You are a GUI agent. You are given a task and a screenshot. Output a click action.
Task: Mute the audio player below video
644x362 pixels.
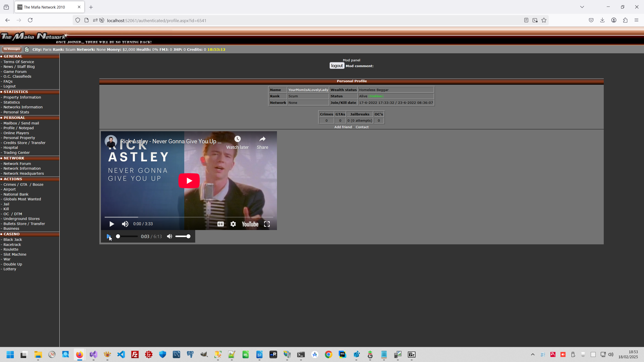[x=170, y=236]
